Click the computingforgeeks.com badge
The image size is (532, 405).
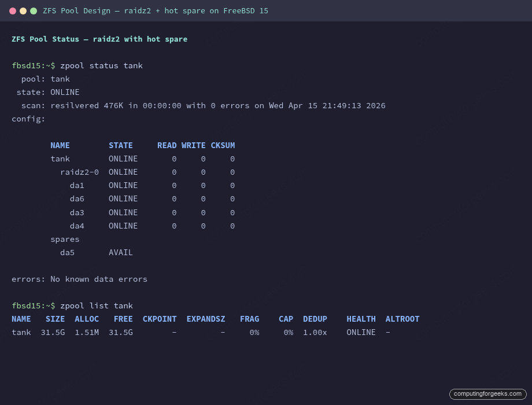pyautogui.click(x=487, y=394)
